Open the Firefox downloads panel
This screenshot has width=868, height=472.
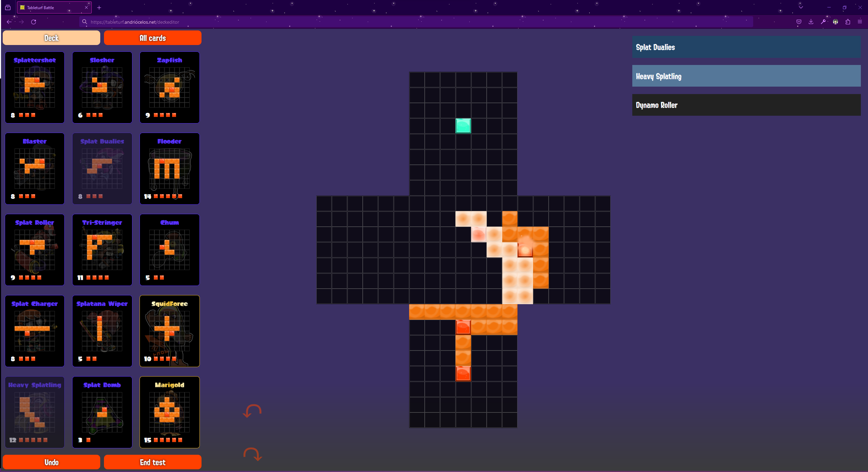pos(811,22)
